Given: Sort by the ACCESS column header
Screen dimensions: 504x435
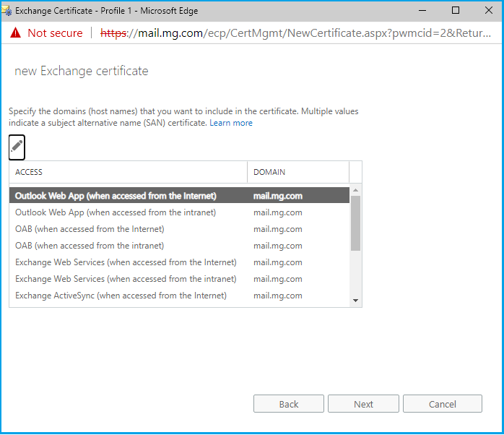Looking at the screenshot, I should coord(128,172).
